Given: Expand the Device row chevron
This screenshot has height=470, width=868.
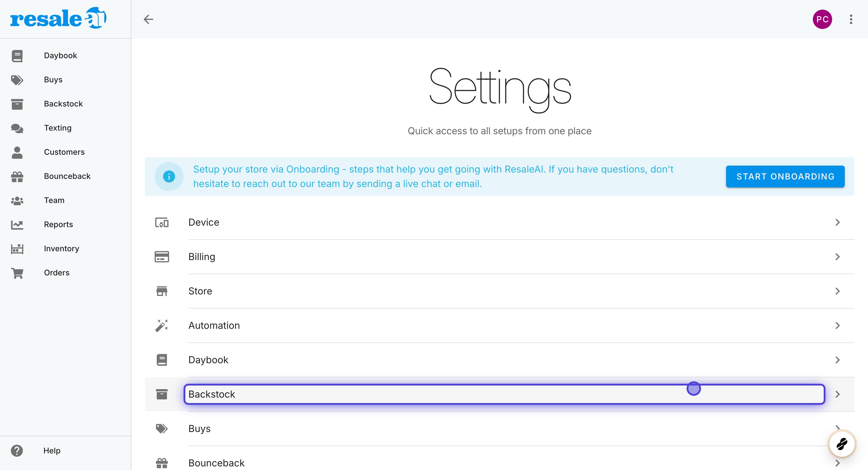Looking at the screenshot, I should (x=837, y=223).
